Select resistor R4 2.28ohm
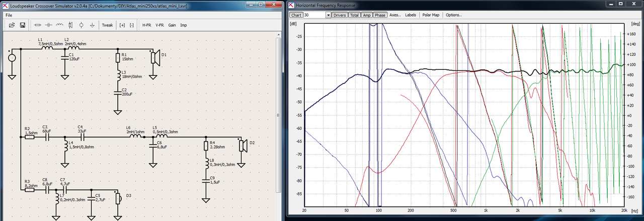This screenshot has width=644, height=221. point(205,146)
